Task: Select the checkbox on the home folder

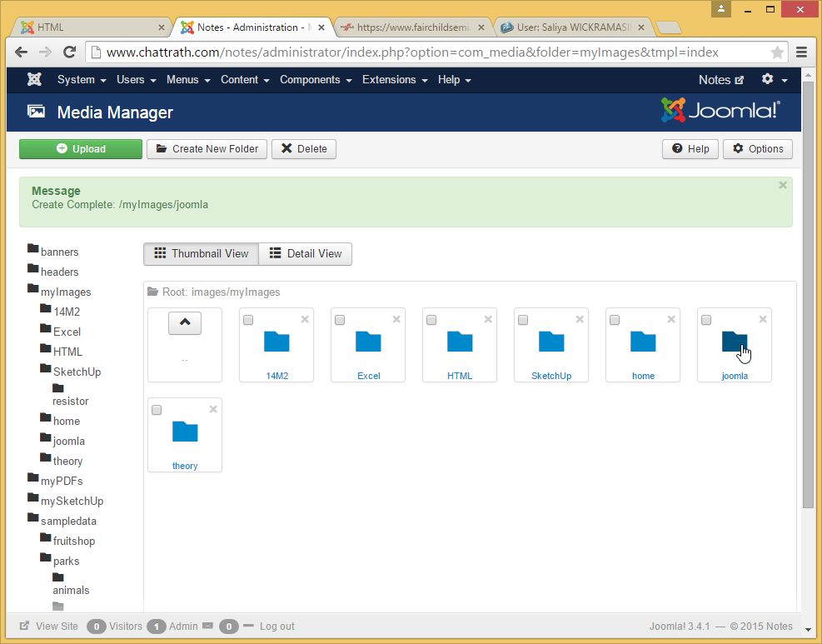Action: [615, 320]
